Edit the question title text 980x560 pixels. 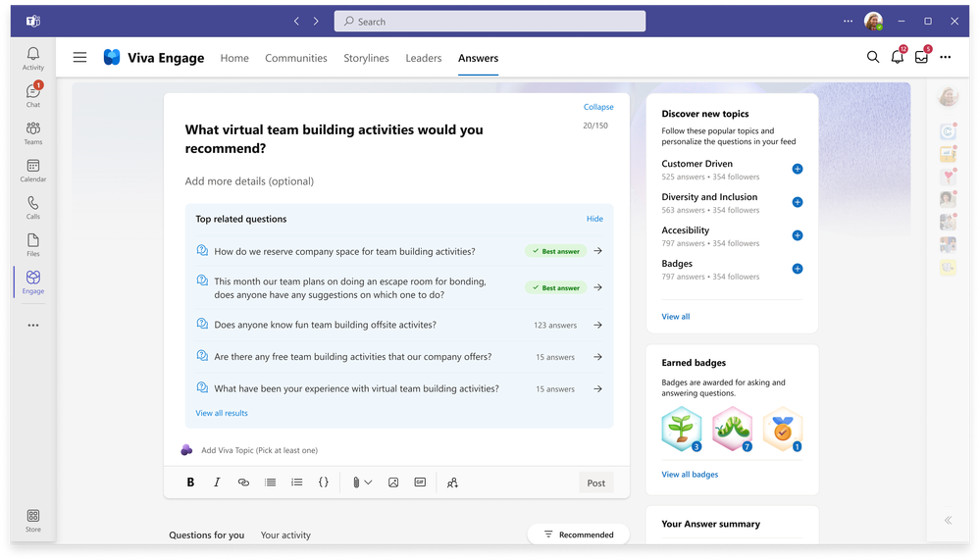(x=334, y=138)
